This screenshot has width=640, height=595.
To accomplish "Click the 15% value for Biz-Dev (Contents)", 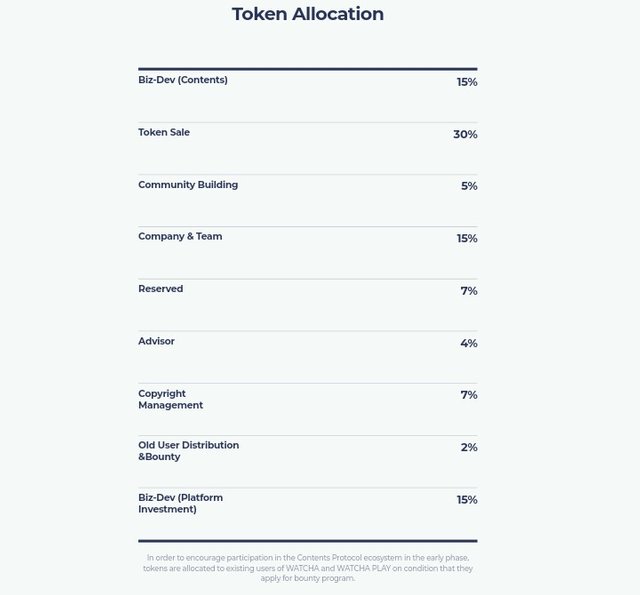I will pos(467,82).
